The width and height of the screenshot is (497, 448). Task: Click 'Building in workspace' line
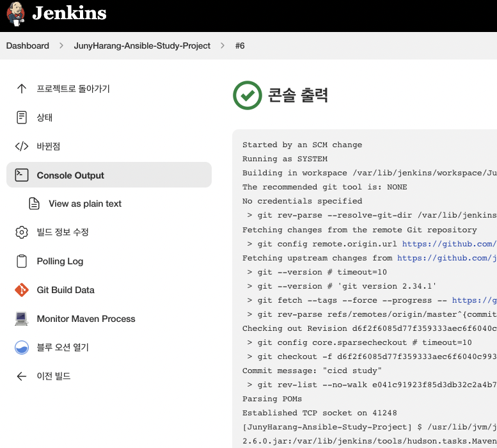370,173
